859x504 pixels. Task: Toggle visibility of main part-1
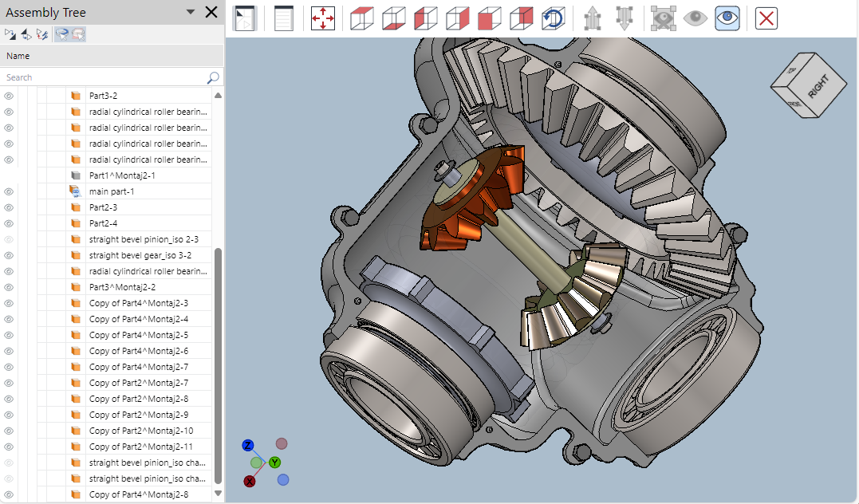coord(8,191)
